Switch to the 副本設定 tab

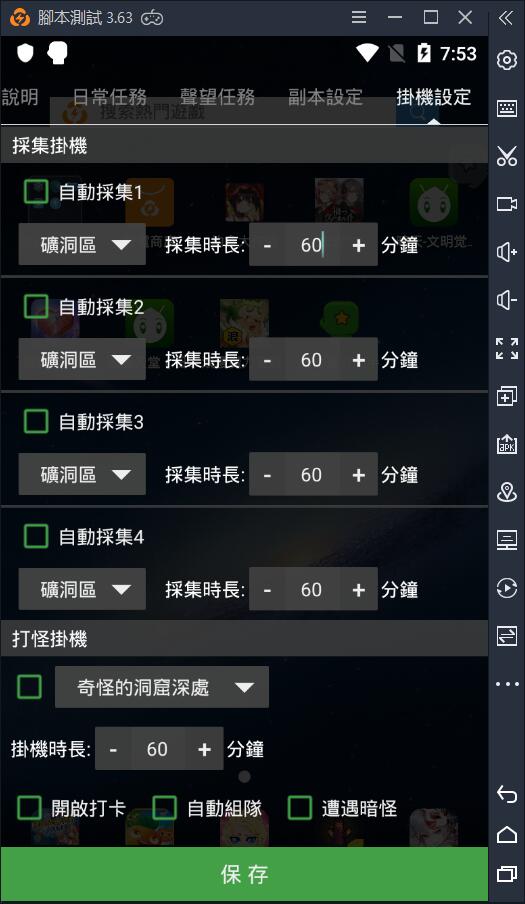coord(326,97)
